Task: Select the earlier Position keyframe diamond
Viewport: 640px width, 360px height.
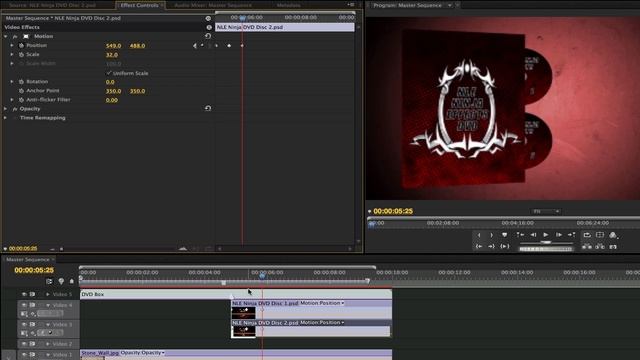Action: pyautogui.click(x=229, y=46)
